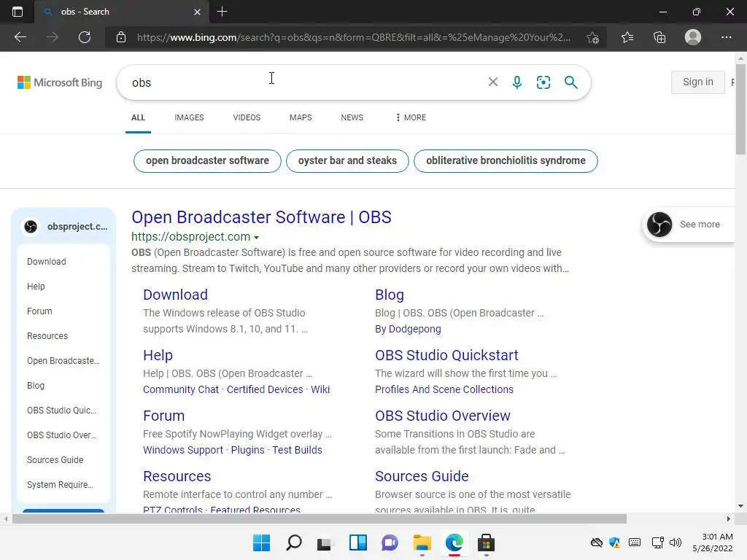
Task: Click the Microsoft Bing logo
Action: click(x=60, y=82)
